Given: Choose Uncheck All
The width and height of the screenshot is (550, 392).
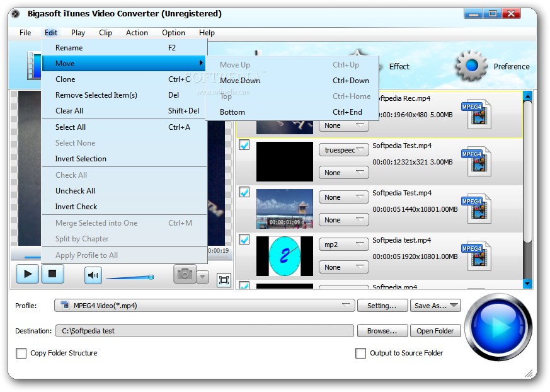Looking at the screenshot, I should tap(125, 191).
